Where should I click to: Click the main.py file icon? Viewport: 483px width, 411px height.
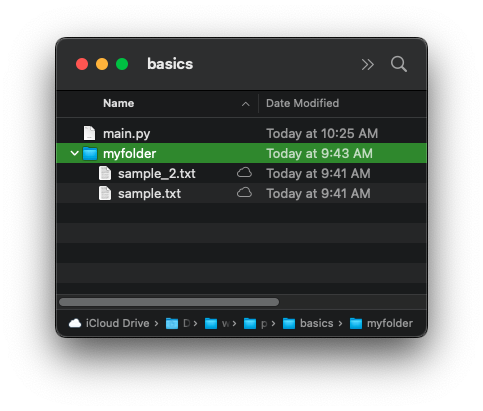[89, 133]
